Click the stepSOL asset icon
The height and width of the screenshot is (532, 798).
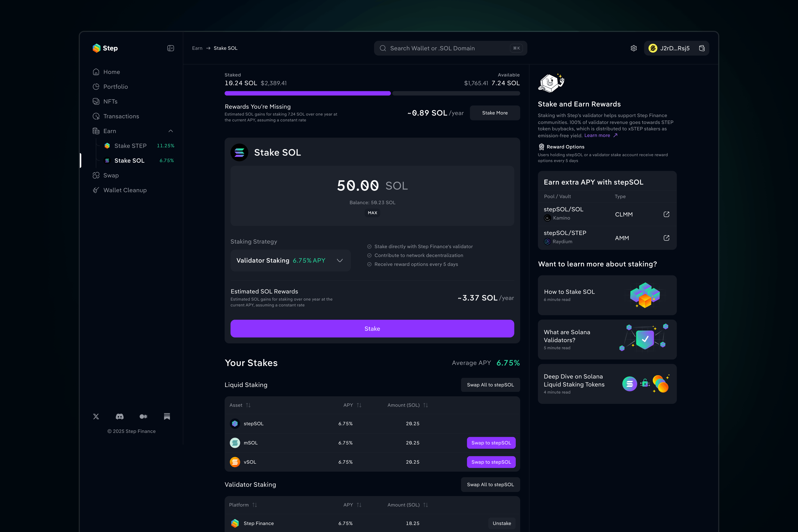[235, 423]
